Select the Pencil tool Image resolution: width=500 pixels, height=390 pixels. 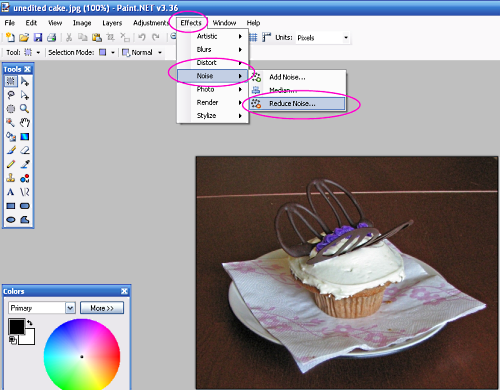click(11, 164)
